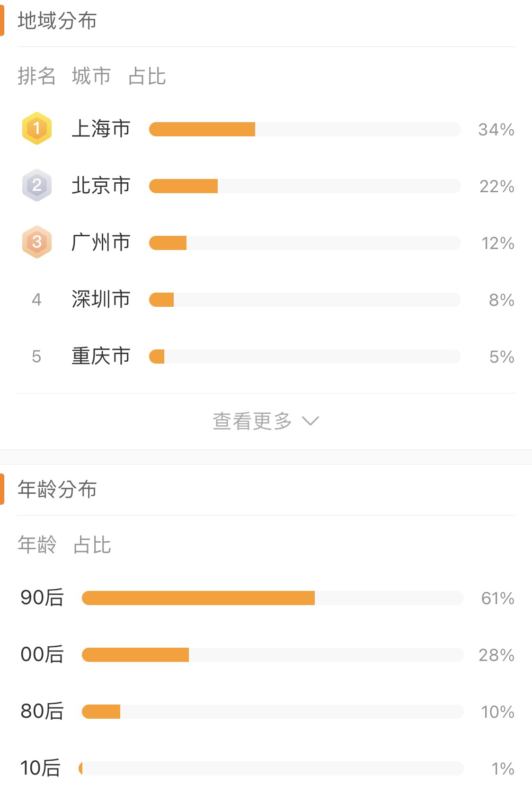The width and height of the screenshot is (532, 794).
Task: Select the 上海市 city label
Action: [x=101, y=129]
